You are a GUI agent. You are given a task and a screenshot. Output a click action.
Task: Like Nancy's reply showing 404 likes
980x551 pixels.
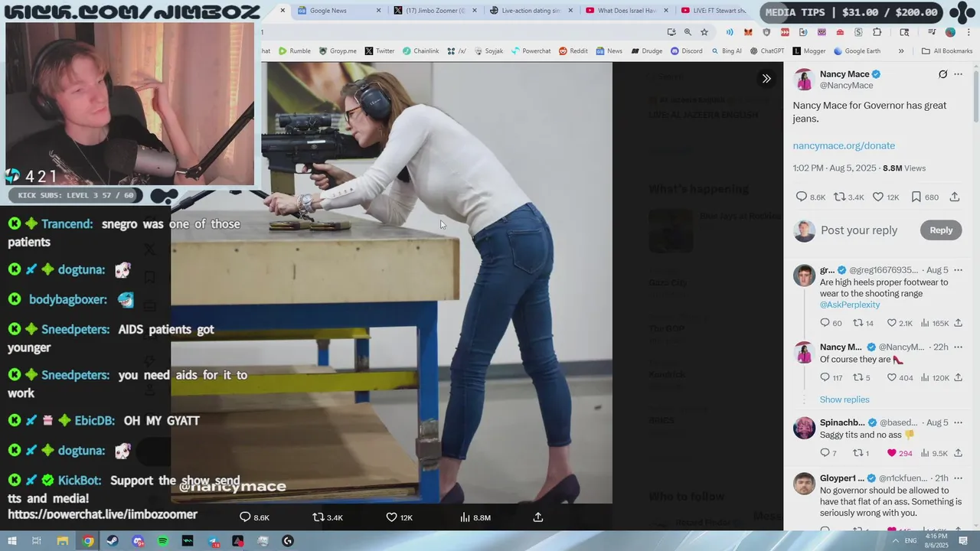click(x=891, y=377)
